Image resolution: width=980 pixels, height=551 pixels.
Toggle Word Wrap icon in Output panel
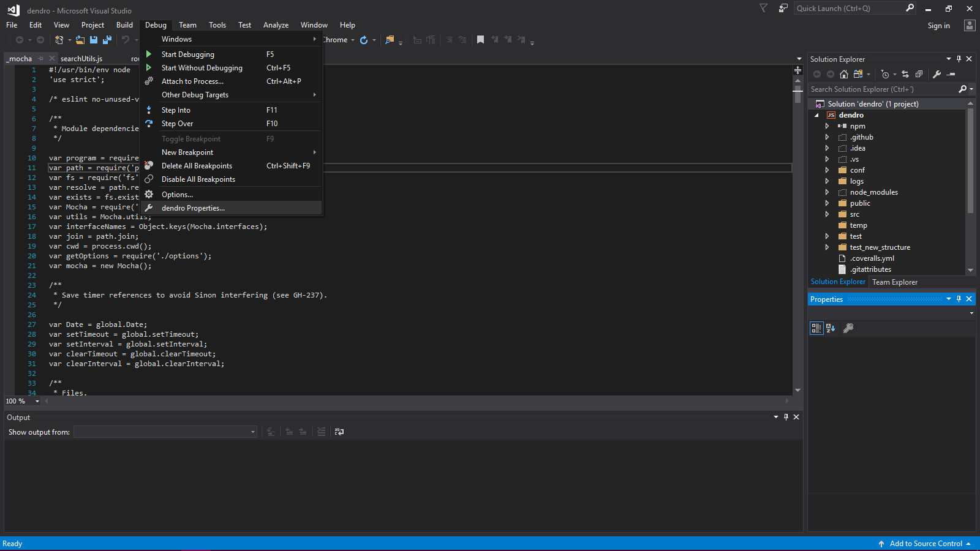(339, 432)
